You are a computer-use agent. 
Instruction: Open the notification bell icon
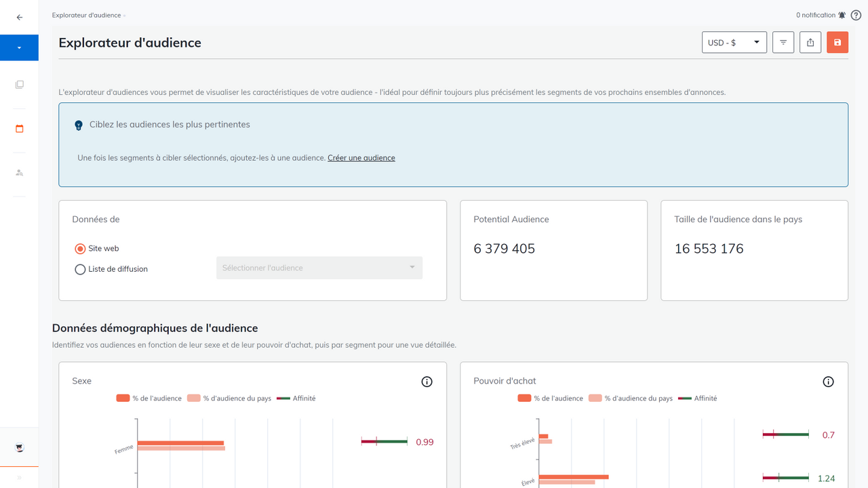(842, 15)
